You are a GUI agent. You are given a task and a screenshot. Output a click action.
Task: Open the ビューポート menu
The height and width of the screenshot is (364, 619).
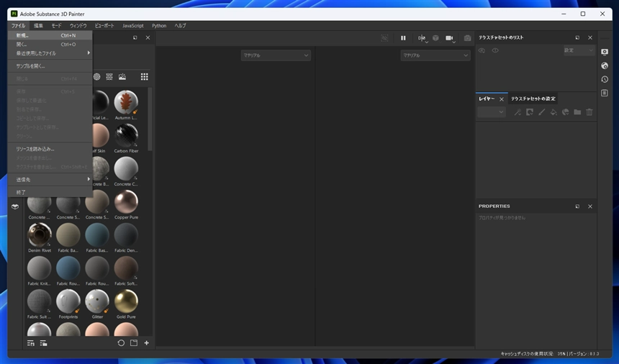click(x=104, y=26)
